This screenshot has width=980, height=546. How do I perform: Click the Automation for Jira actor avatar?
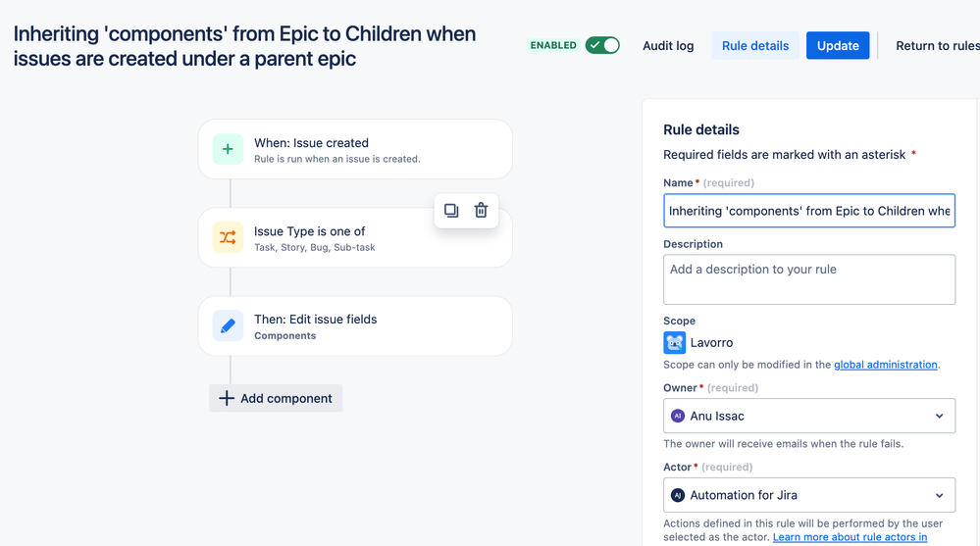click(x=678, y=495)
